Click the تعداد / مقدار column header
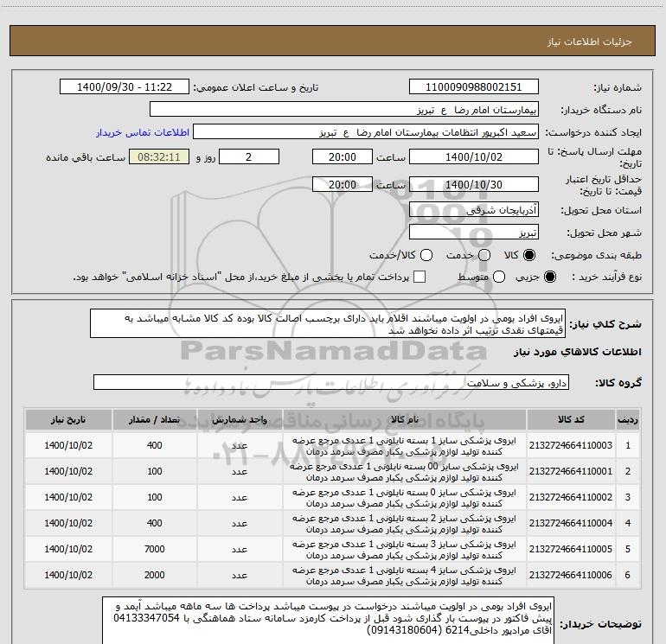This screenshot has height=644, width=666. (155, 420)
